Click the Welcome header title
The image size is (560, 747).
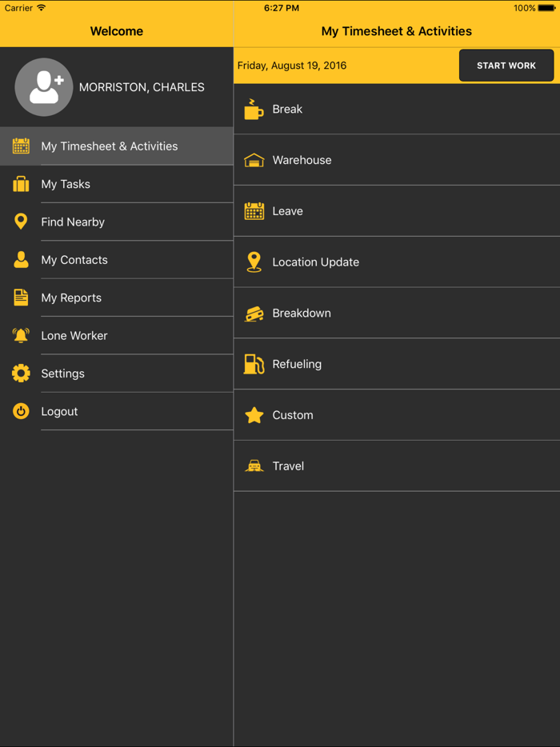(x=117, y=31)
